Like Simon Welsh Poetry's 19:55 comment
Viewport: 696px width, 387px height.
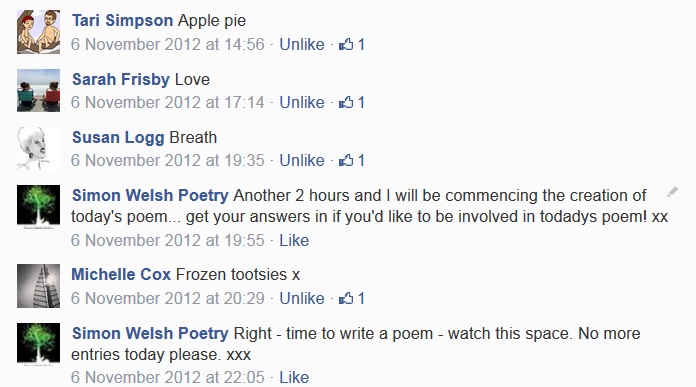(x=294, y=241)
